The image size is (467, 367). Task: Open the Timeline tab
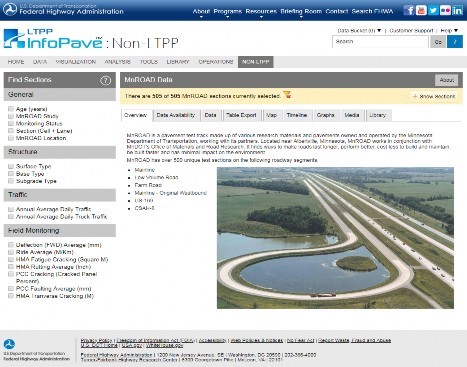(297, 115)
